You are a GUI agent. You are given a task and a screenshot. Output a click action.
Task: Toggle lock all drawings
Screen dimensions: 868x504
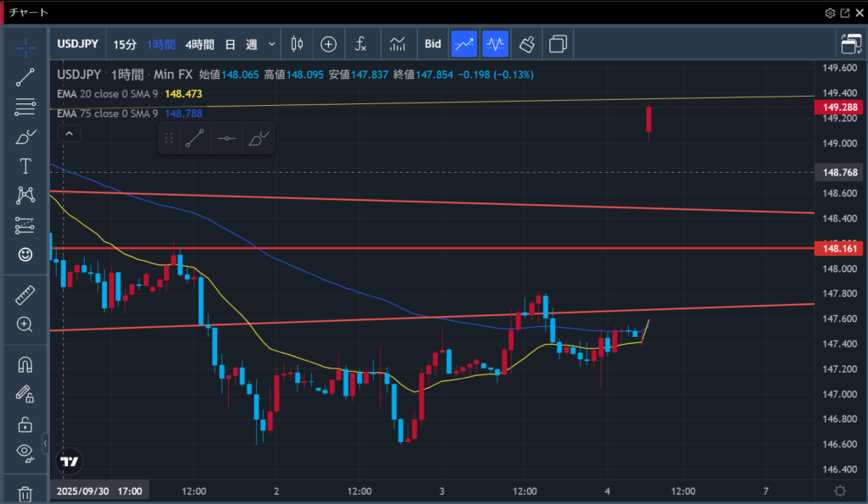[x=25, y=424]
